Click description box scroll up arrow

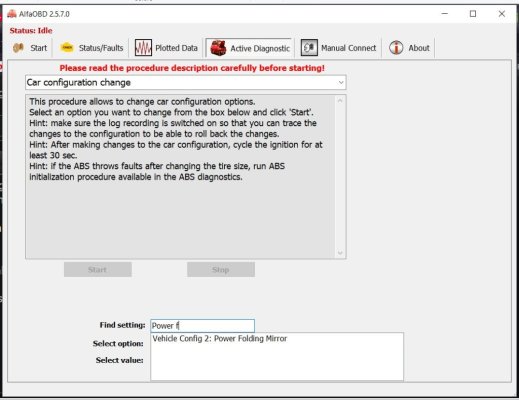[340, 100]
